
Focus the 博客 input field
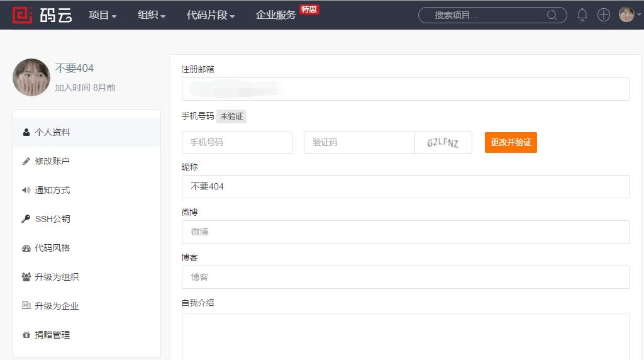point(406,277)
